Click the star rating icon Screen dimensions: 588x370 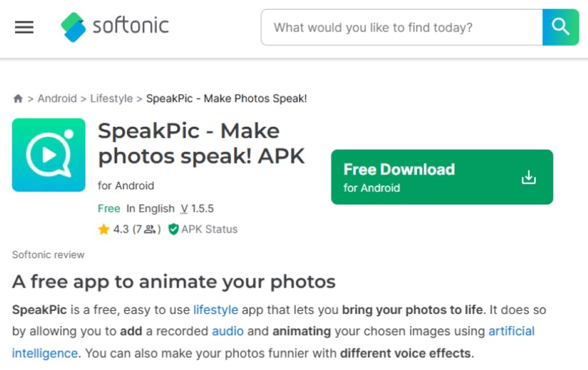point(103,229)
